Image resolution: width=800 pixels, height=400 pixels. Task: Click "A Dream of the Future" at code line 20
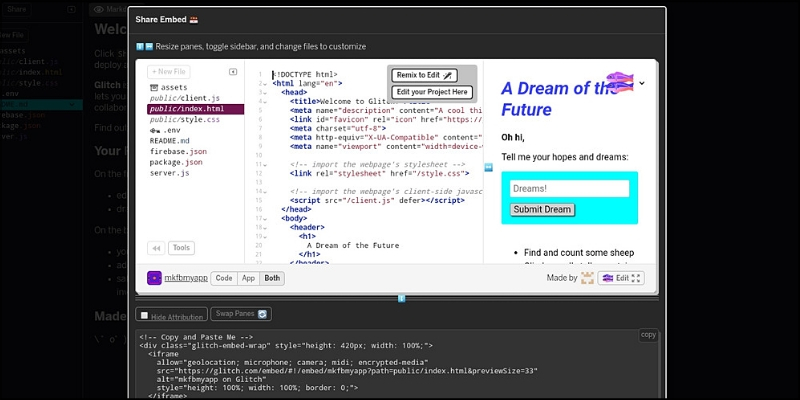[x=353, y=245]
